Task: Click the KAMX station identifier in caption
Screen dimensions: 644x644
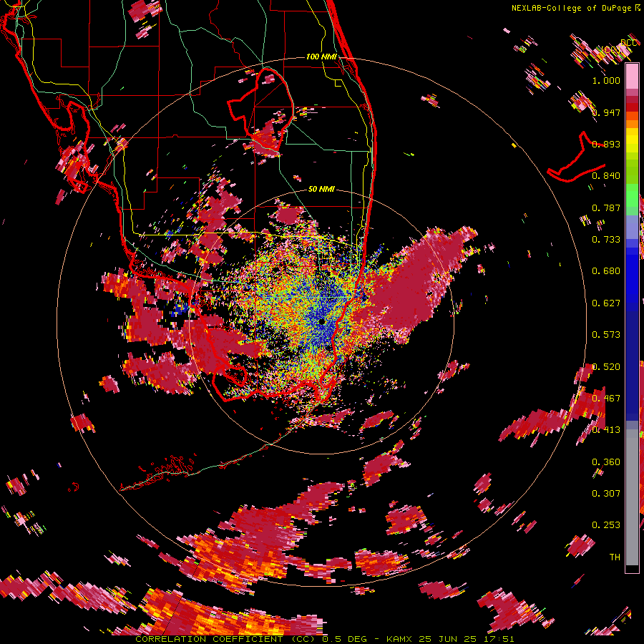Action: (401, 639)
